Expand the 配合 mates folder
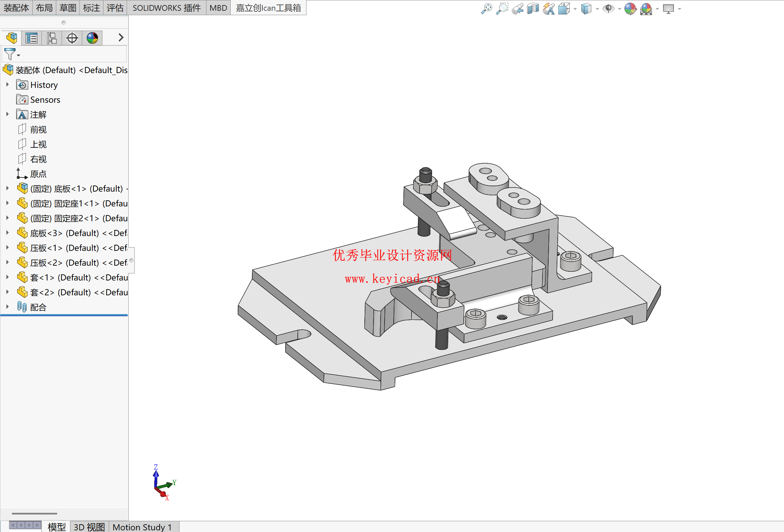This screenshot has width=784, height=532. 7,307
